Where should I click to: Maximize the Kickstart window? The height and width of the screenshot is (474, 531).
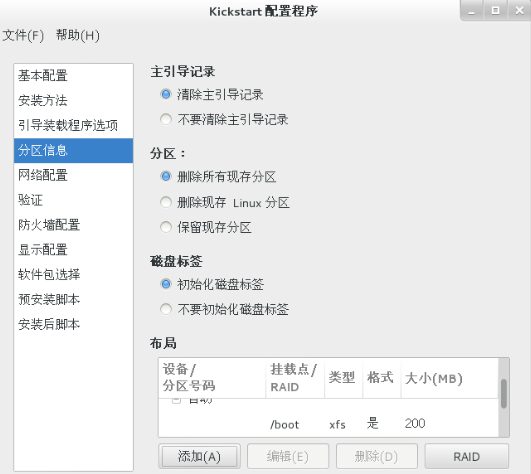coord(495,10)
